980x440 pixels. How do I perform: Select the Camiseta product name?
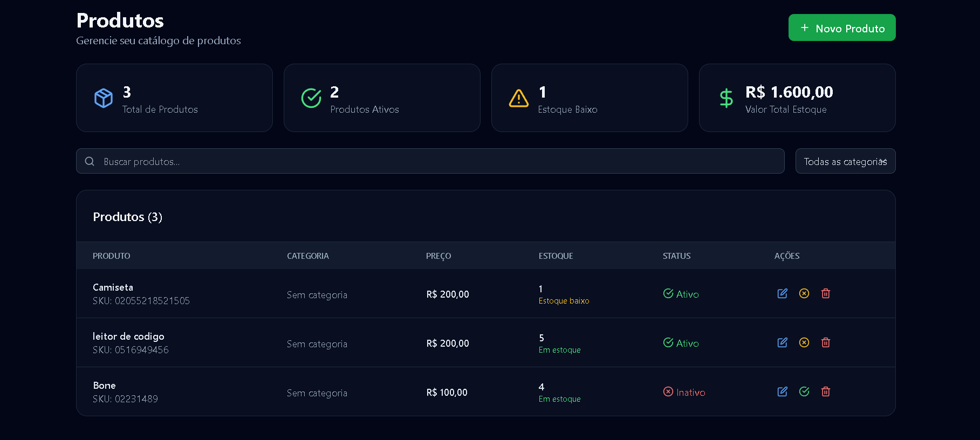tap(113, 287)
